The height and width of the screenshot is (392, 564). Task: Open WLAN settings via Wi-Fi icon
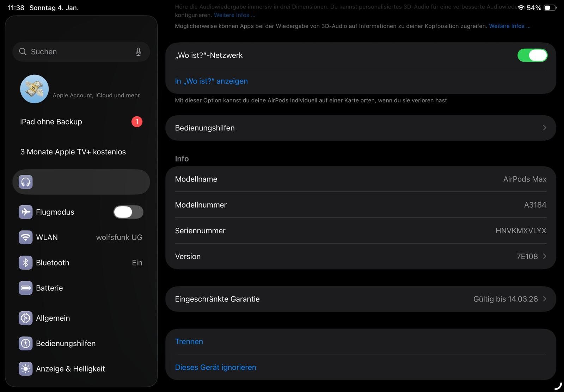click(x=26, y=237)
